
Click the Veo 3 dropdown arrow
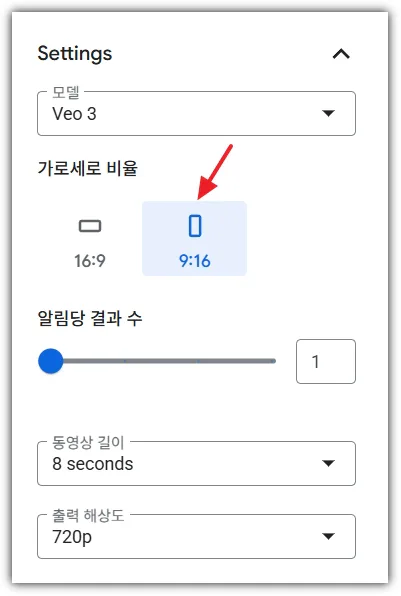click(328, 113)
